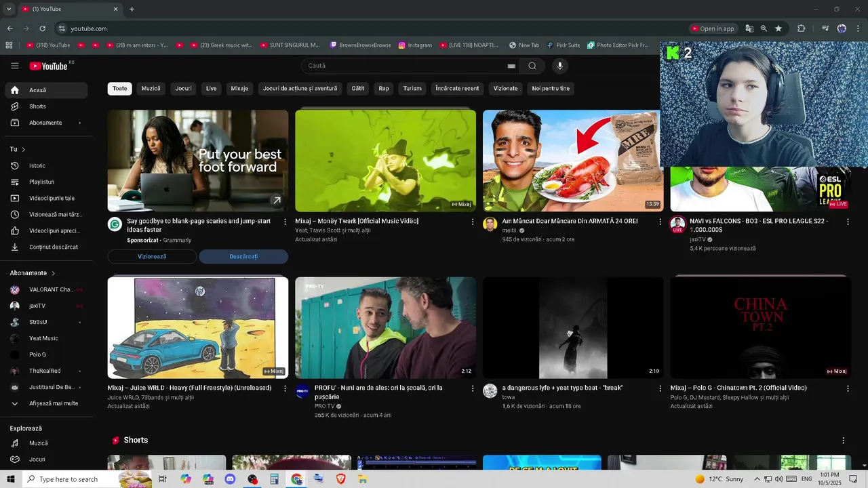Expand the Tu section chevron

pos(23,149)
